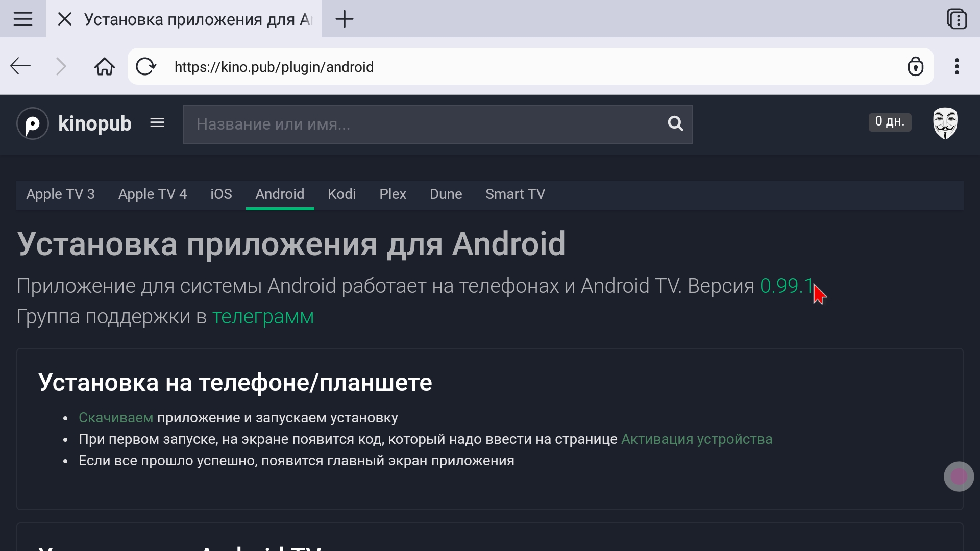Switch to the Plex tab
Image resolution: width=980 pixels, height=551 pixels.
(x=393, y=194)
